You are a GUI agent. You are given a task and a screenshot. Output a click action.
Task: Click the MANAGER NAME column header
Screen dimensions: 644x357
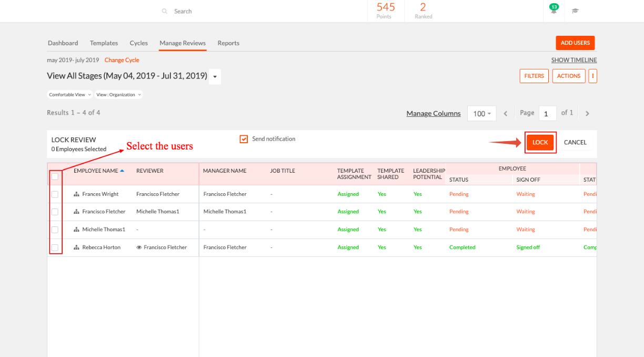pyautogui.click(x=225, y=171)
